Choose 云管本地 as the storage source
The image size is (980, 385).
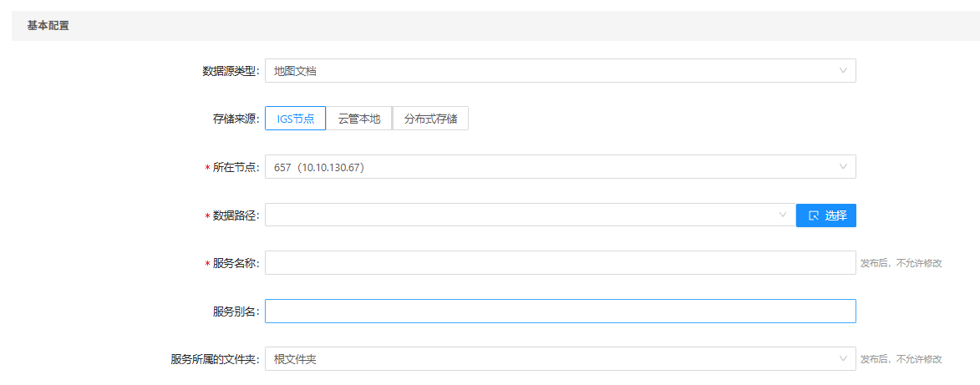(x=359, y=119)
